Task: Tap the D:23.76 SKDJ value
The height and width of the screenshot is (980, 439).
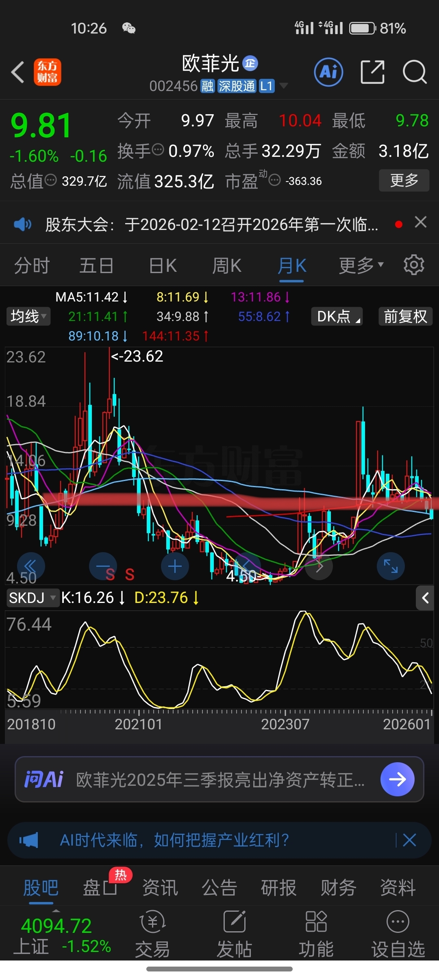Action: (167, 598)
